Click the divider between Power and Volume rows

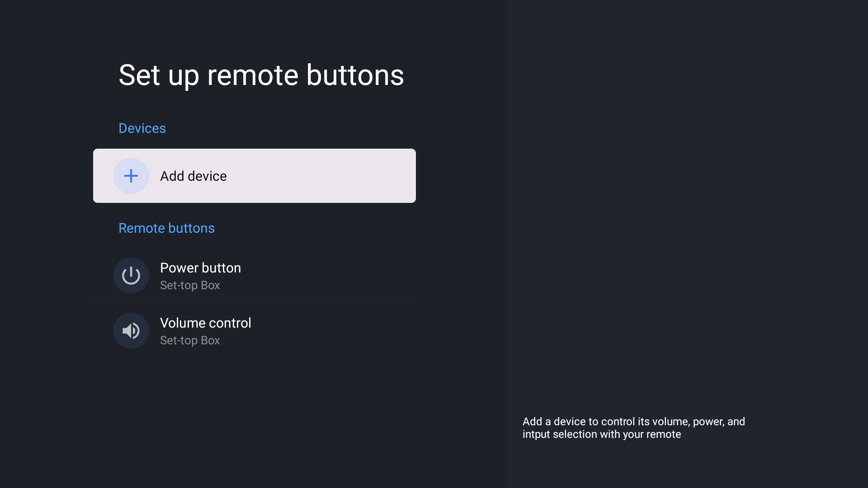click(255, 303)
